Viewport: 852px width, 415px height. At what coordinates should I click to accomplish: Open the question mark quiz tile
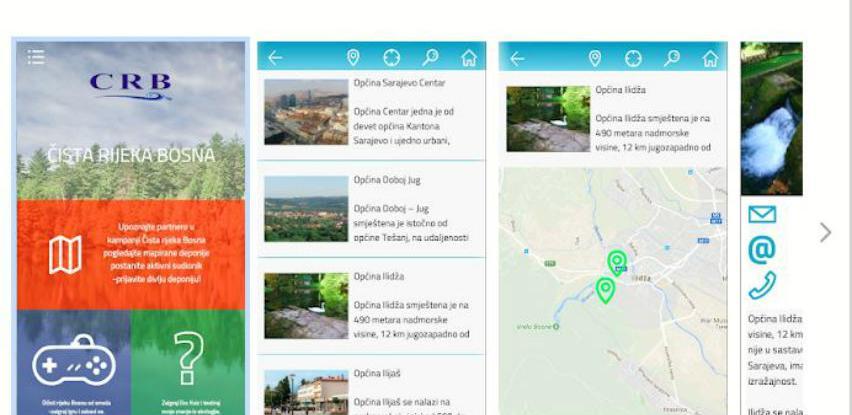pyautogui.click(x=188, y=358)
